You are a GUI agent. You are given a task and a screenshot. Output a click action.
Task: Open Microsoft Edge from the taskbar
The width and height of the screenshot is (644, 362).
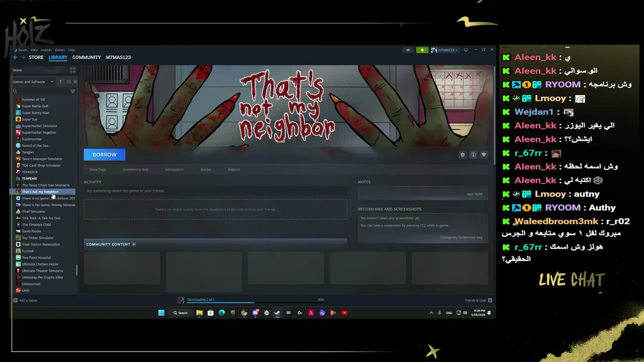tap(221, 313)
